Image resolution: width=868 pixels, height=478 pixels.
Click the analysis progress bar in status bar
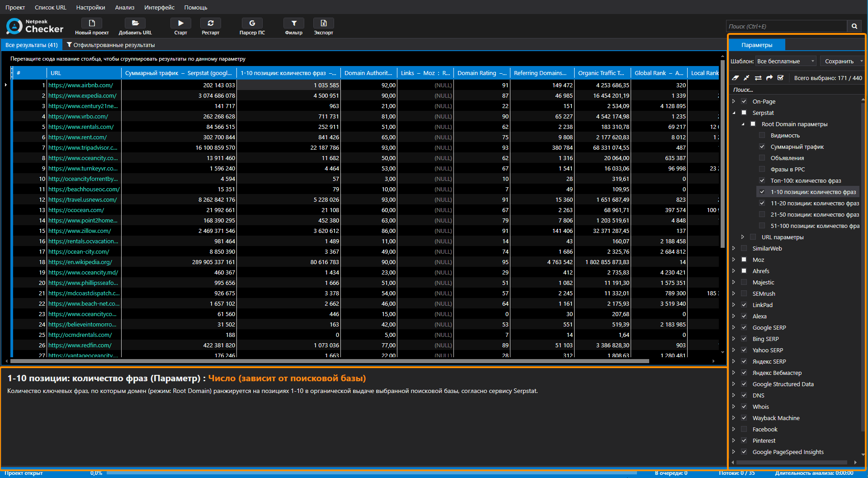(372, 473)
